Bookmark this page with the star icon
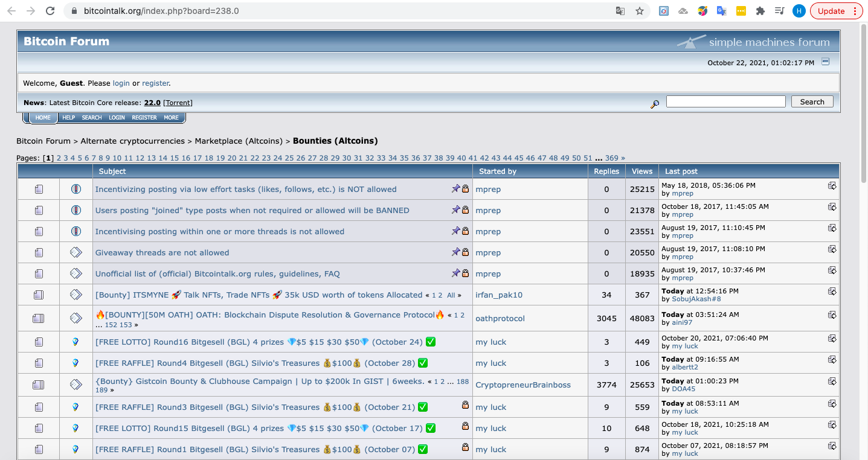The height and width of the screenshot is (460, 868). click(640, 11)
